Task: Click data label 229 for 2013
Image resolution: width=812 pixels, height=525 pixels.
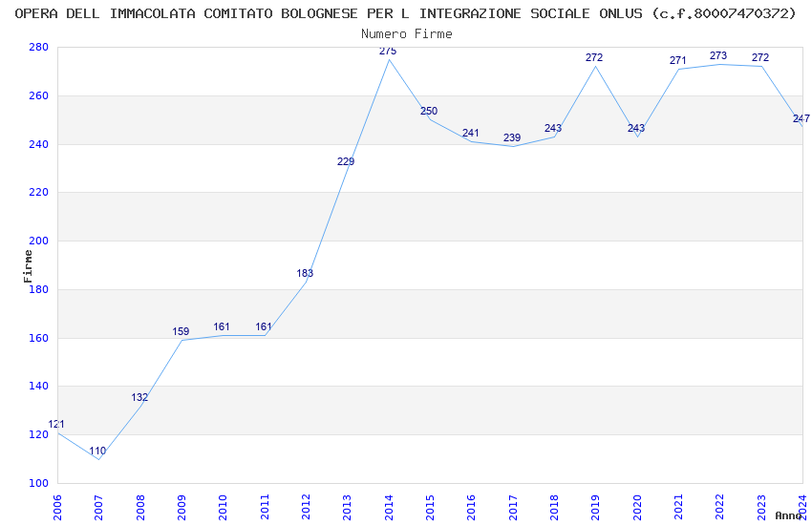Action: click(x=346, y=162)
